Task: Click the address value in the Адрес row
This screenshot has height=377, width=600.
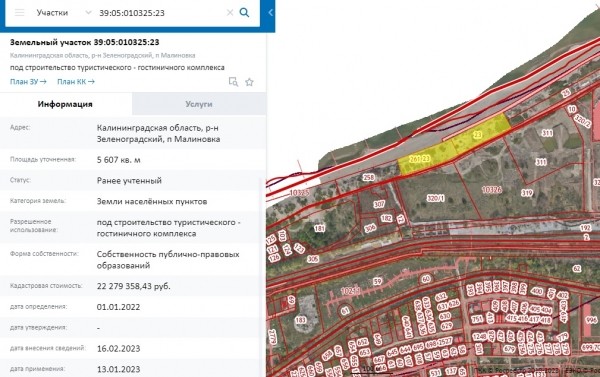Action: pos(158,134)
